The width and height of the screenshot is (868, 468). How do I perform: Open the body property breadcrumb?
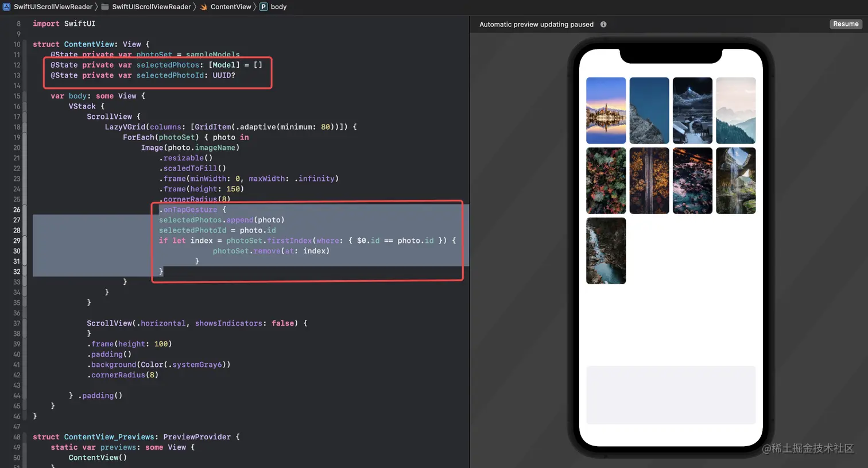278,7
